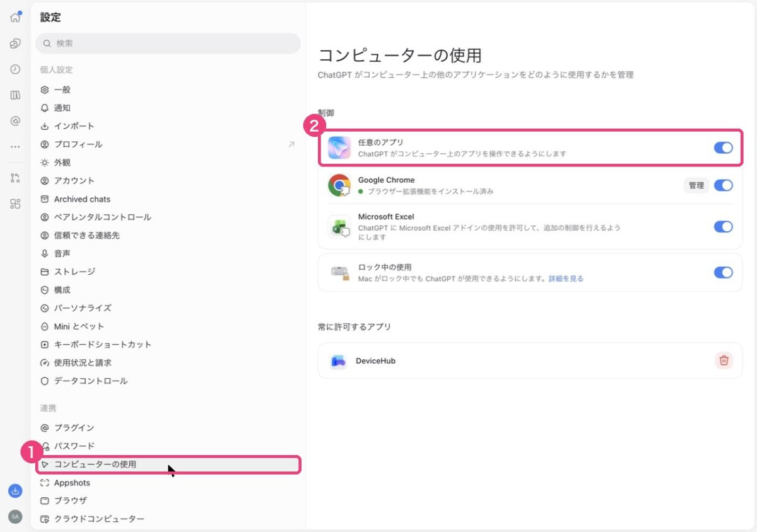Open 使用状況と請求 settings
Image resolution: width=757 pixels, height=532 pixels.
(x=168, y=363)
